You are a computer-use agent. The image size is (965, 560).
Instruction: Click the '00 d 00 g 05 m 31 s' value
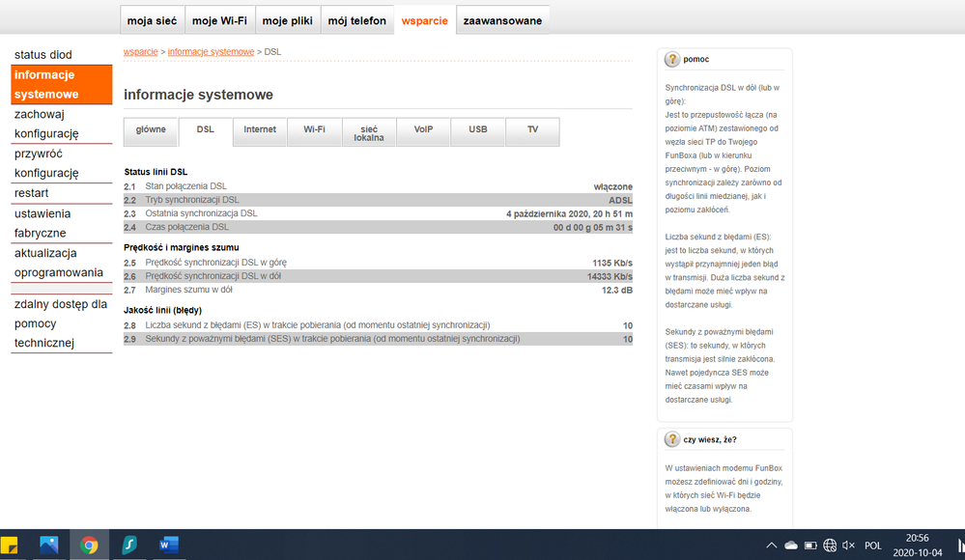coord(593,227)
